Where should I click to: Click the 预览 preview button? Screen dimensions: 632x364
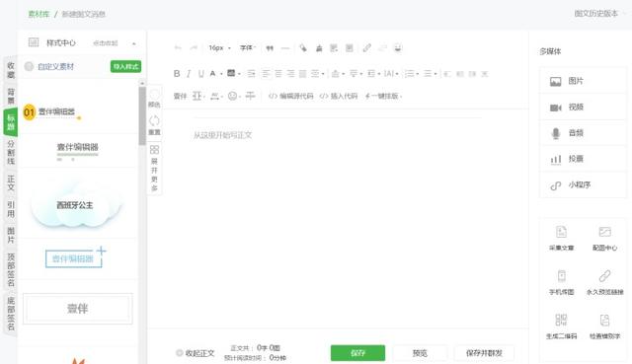click(420, 353)
